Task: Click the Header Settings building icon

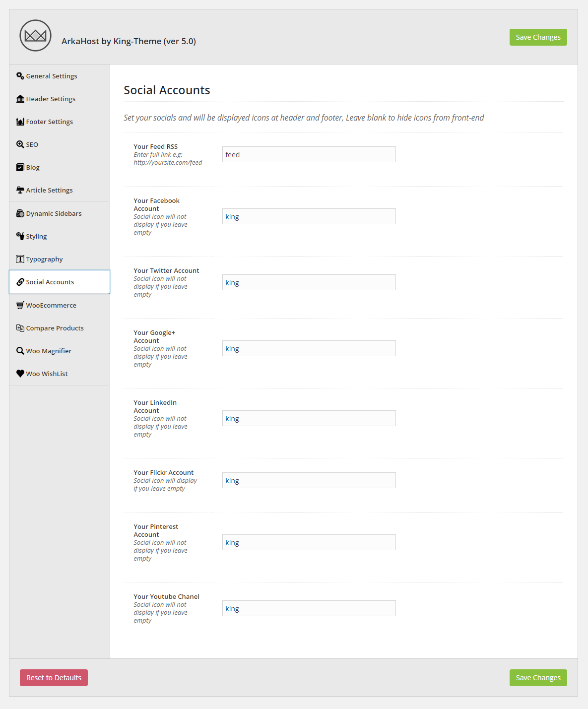Action: point(20,99)
